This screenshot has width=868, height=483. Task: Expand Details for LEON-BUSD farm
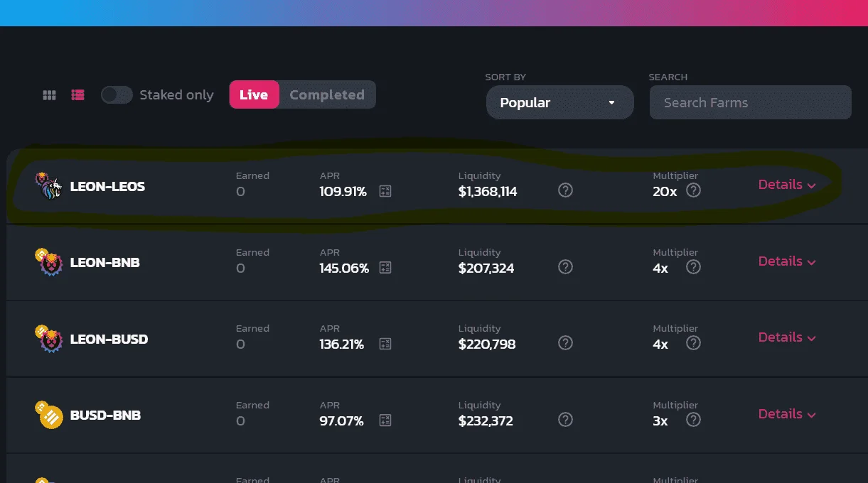click(787, 337)
